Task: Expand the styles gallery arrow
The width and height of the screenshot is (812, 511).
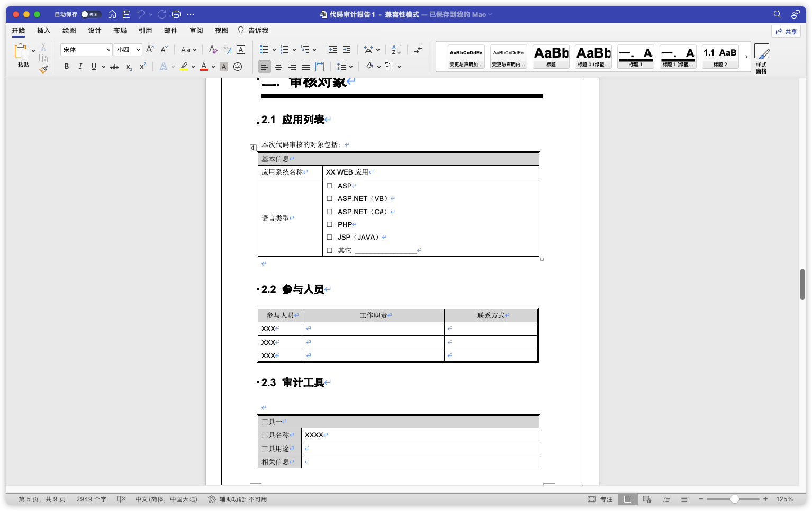Action: click(746, 57)
